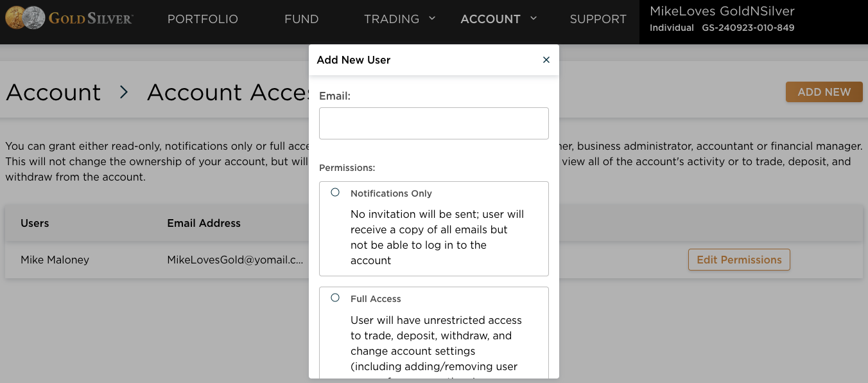Open the Support page
The height and width of the screenshot is (383, 868).
click(x=598, y=19)
